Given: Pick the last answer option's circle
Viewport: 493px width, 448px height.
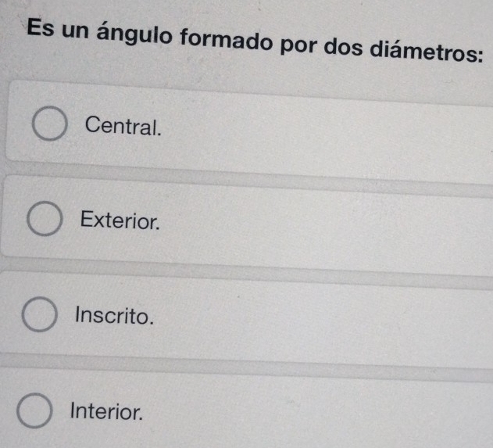Looking at the screenshot, I should pos(34,411).
